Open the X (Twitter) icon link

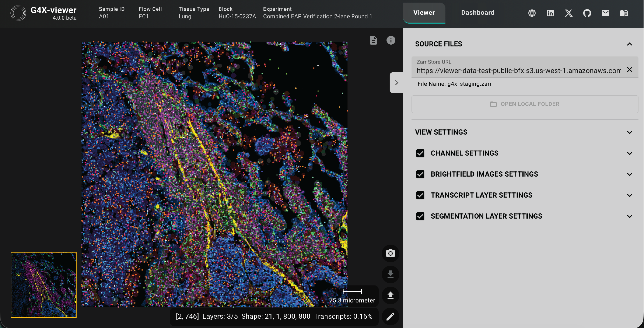click(x=569, y=13)
